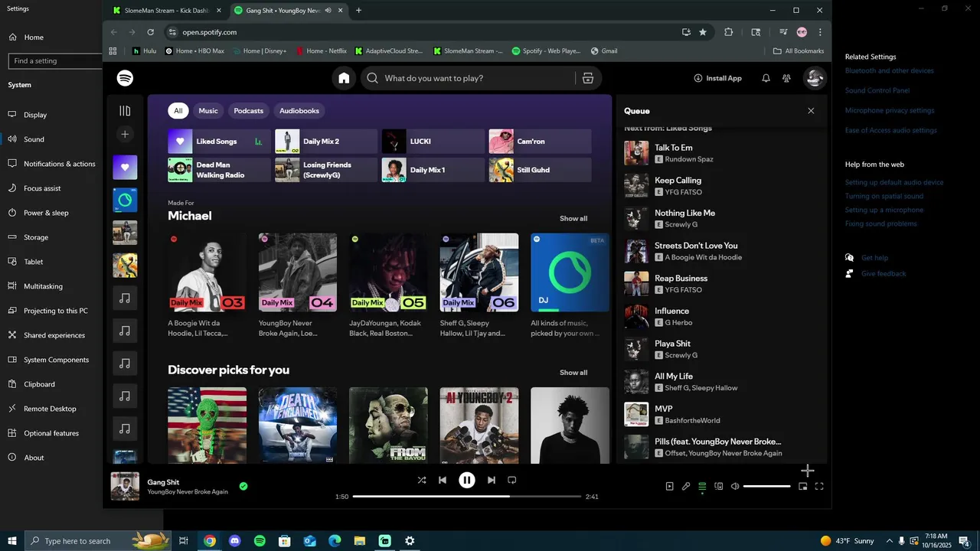The width and height of the screenshot is (980, 551).
Task: Collapse Your Library sidebar icon
Action: 125,111
